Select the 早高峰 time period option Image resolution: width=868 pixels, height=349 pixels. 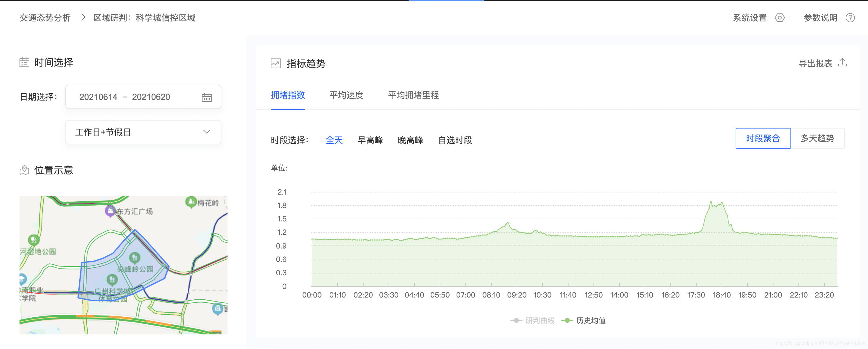(370, 140)
